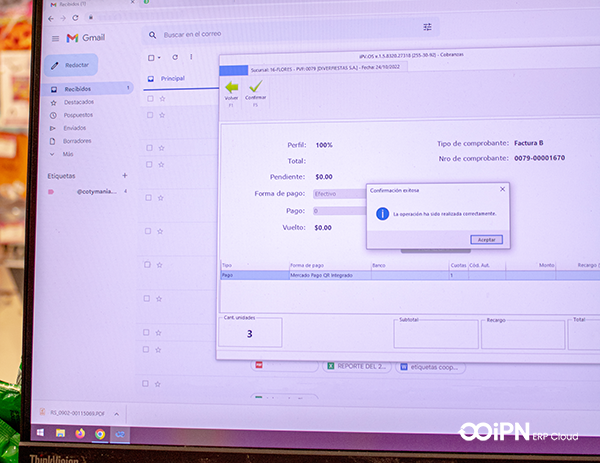The image size is (600, 463).
Task: Toggle the select-all emails checkbox
Action: pos(151,58)
